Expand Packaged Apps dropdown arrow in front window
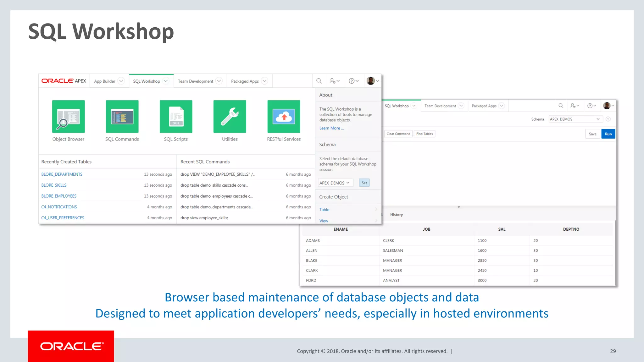Image resolution: width=644 pixels, height=362 pixels. click(x=264, y=81)
